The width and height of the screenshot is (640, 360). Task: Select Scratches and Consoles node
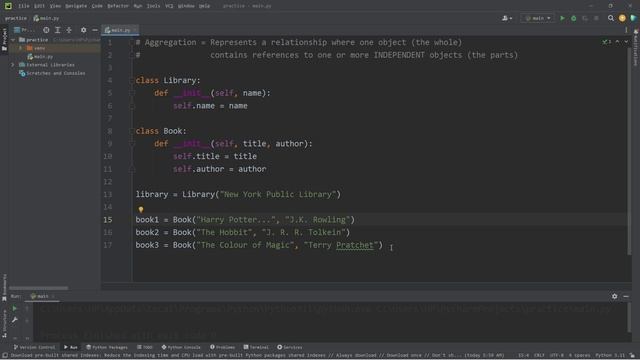point(52,73)
